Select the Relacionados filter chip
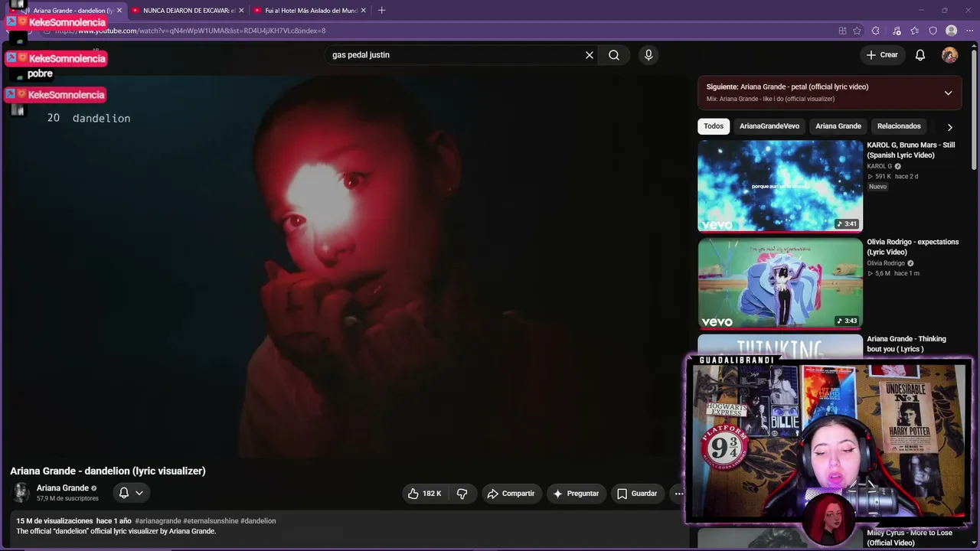980x551 pixels. (x=899, y=126)
